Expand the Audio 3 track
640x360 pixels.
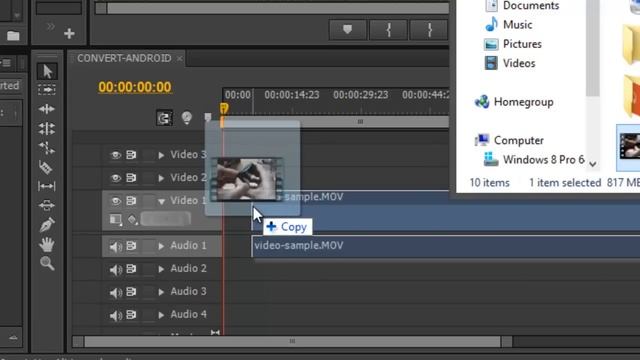pos(161,292)
